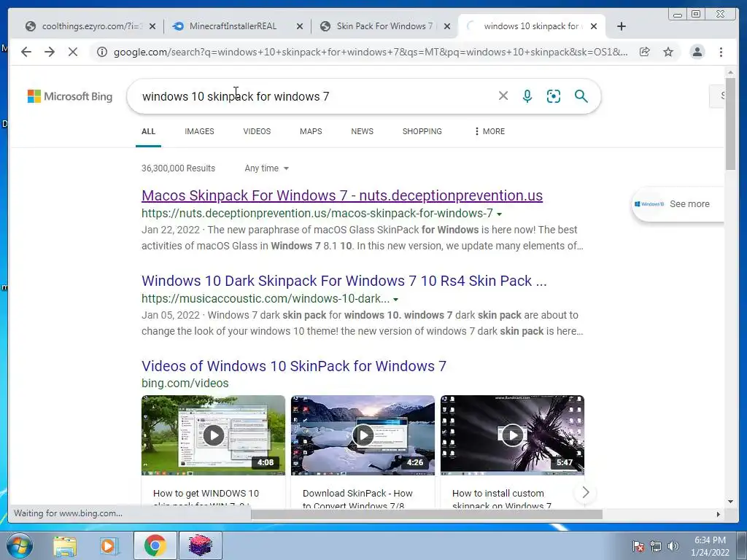
Task: Select the ALL search category
Action: tap(148, 131)
